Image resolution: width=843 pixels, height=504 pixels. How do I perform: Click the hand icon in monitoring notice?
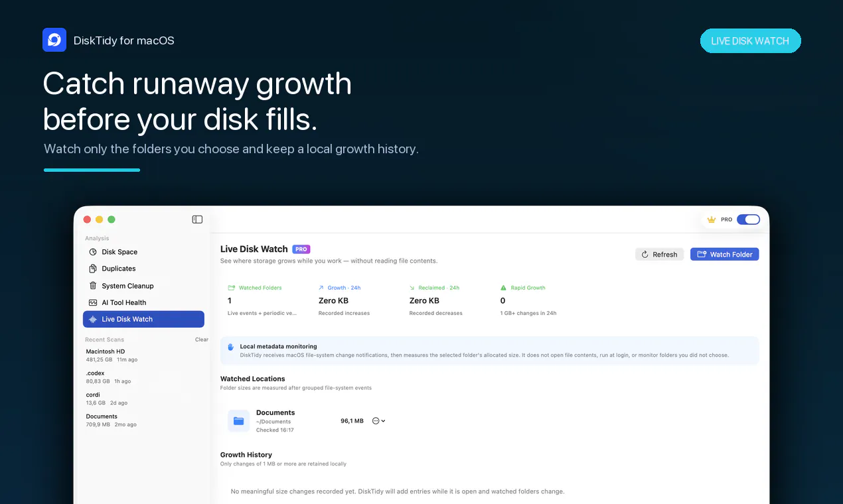coord(231,347)
